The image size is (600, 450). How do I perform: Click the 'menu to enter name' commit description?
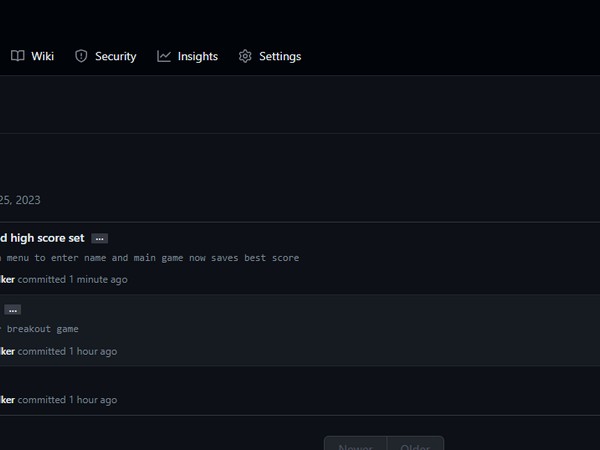point(150,257)
